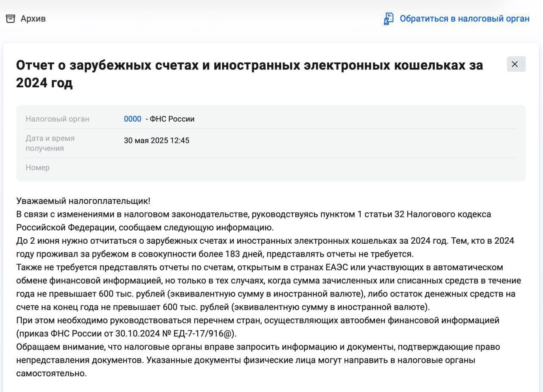The width and height of the screenshot is (543, 392).
Task: Click the Archive box icon
Action: coord(11,19)
